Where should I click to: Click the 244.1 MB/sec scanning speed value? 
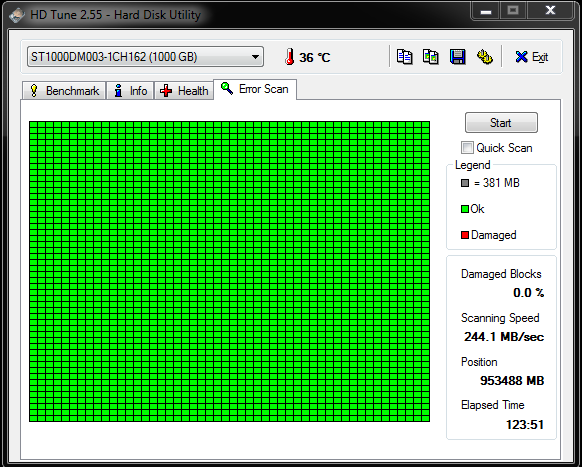pos(504,337)
